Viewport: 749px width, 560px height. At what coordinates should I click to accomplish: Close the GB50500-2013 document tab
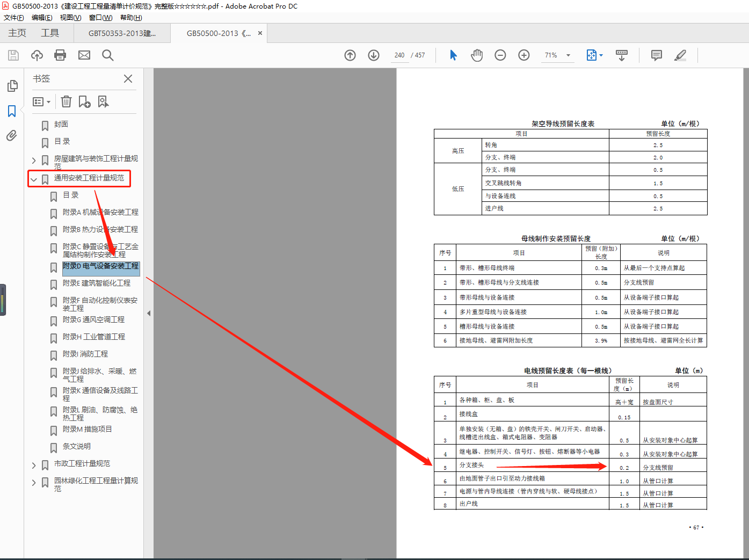tap(260, 33)
